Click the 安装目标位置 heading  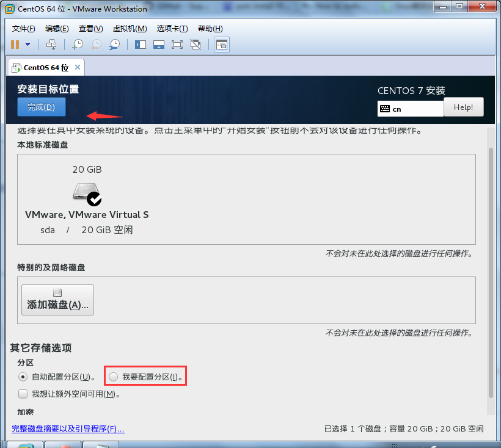point(48,89)
